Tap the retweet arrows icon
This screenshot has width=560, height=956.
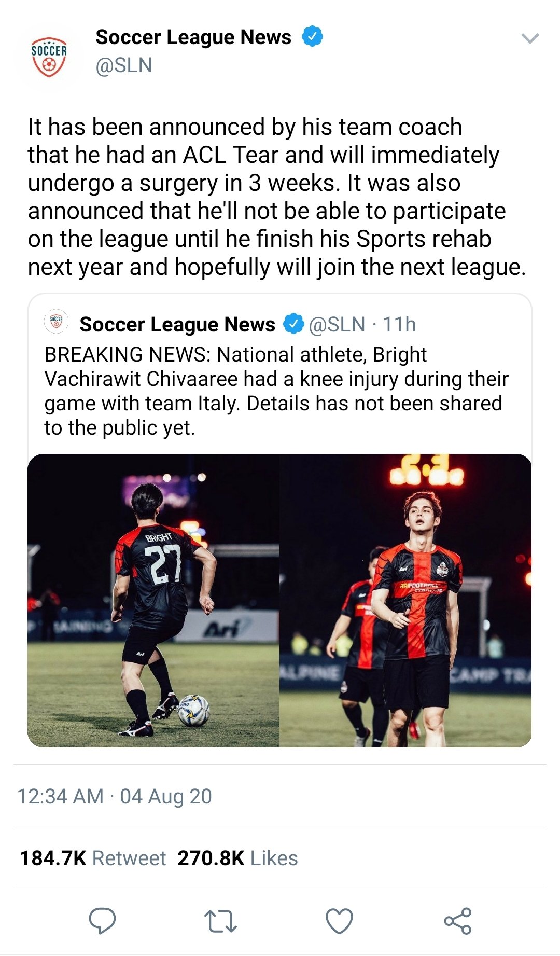point(220,921)
